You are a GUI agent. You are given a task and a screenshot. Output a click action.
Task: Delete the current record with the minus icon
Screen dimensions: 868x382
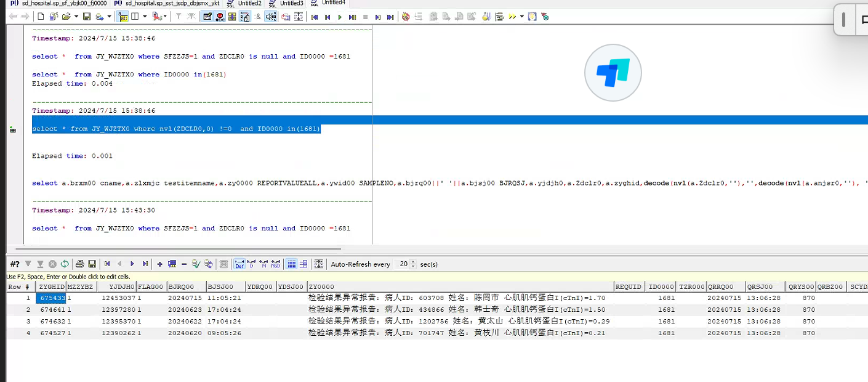[x=184, y=264]
